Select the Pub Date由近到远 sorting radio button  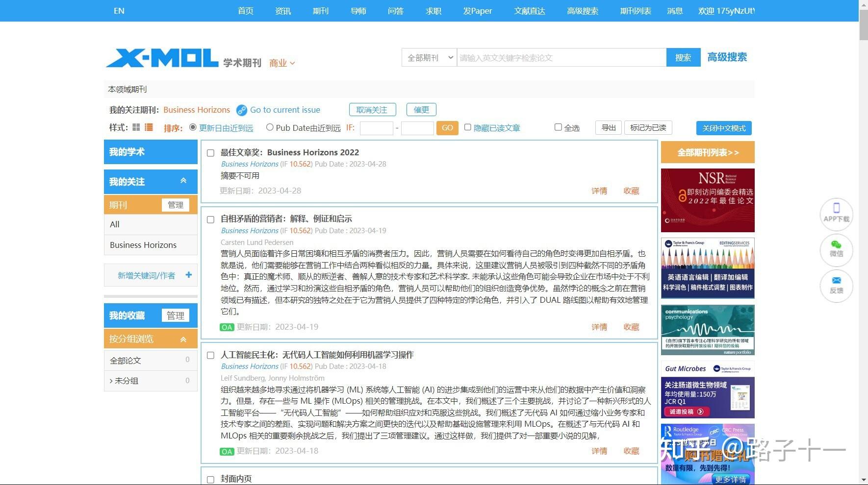click(270, 127)
